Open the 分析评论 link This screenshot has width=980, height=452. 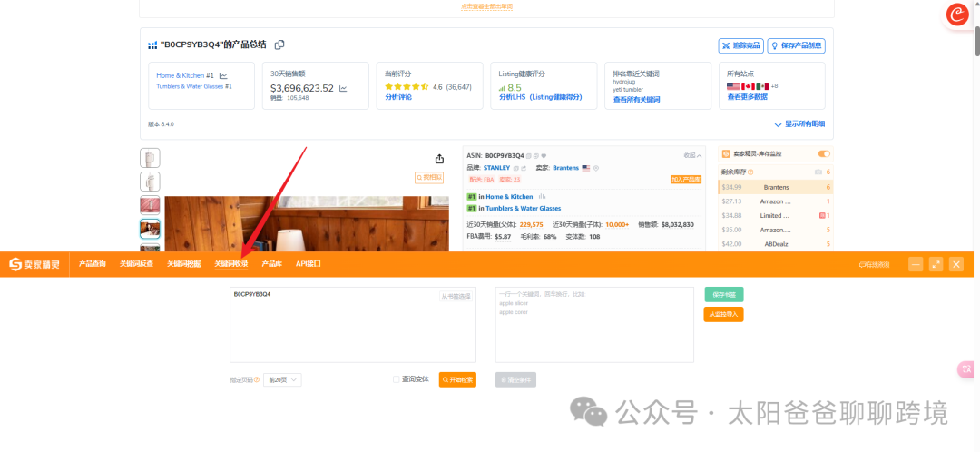398,97
